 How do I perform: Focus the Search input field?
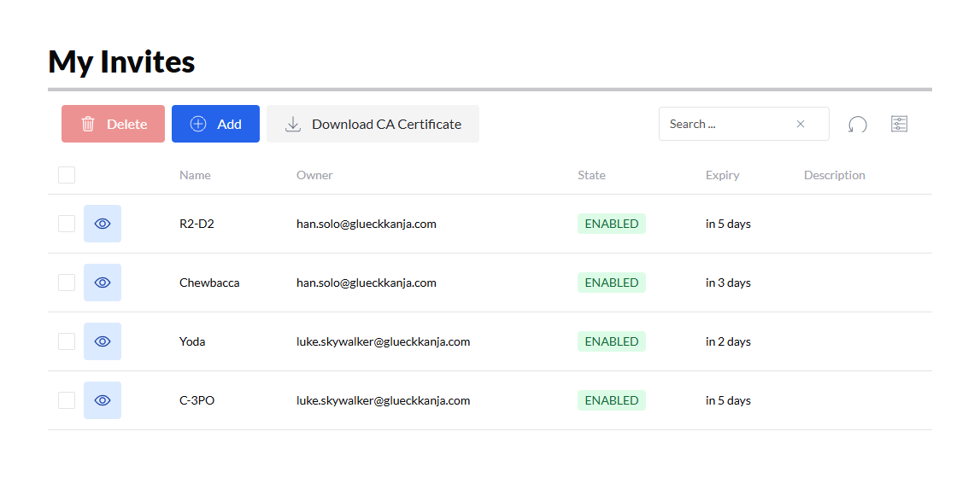click(726, 124)
